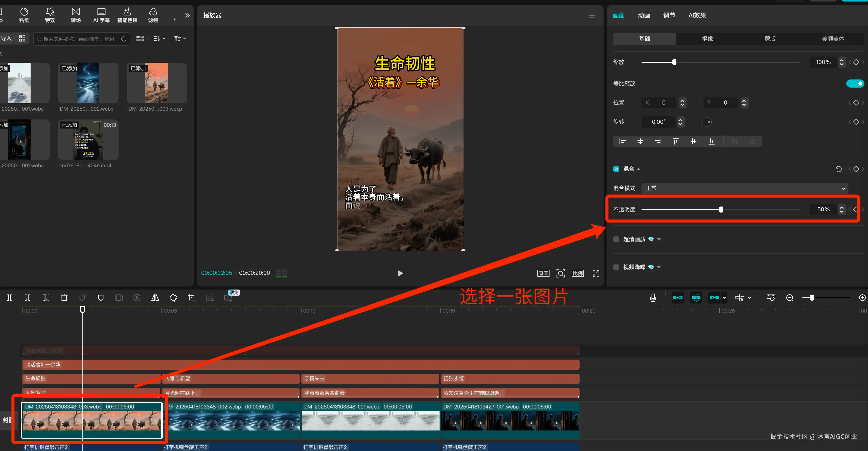Viewport: 868px width, 451px height.
Task: Uncheck the 混合 checkbox
Action: click(616, 169)
